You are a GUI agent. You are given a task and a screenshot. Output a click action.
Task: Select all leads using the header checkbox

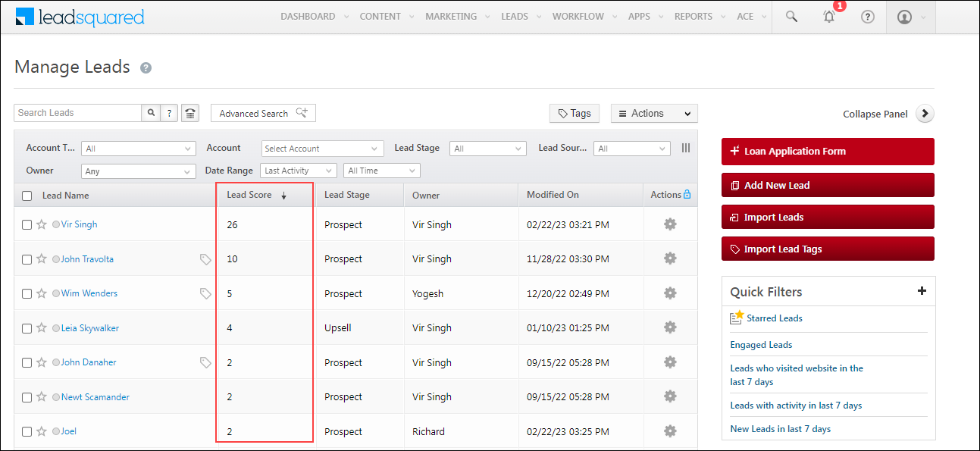(x=27, y=195)
